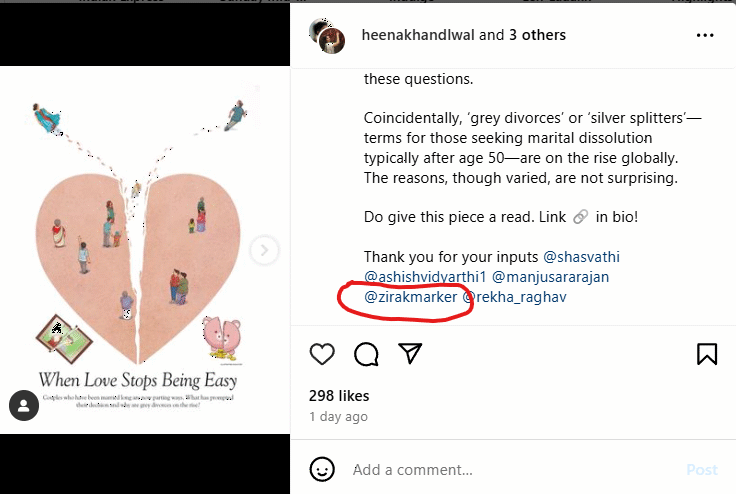Open more options three-dot menu

[x=705, y=35]
